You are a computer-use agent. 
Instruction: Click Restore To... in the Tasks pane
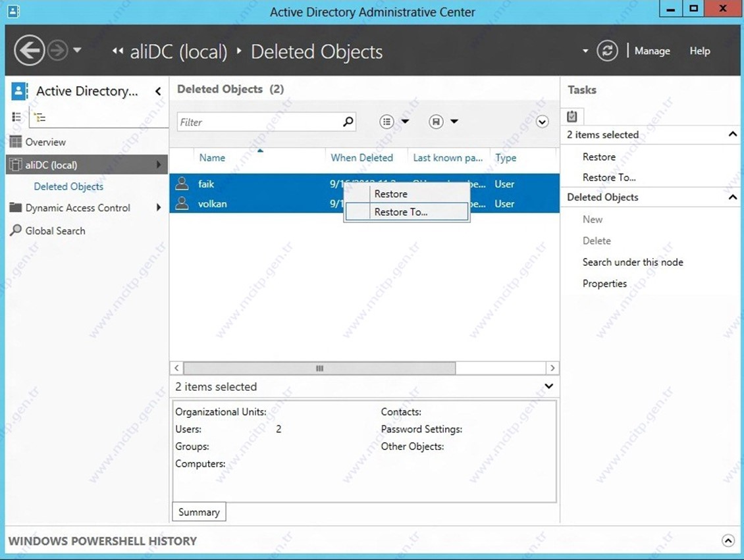[x=609, y=177]
